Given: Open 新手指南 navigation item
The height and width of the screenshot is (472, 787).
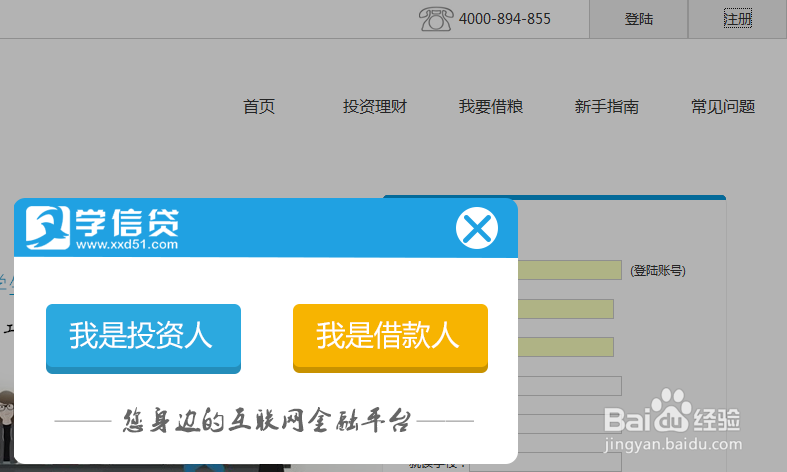Looking at the screenshot, I should point(607,106).
